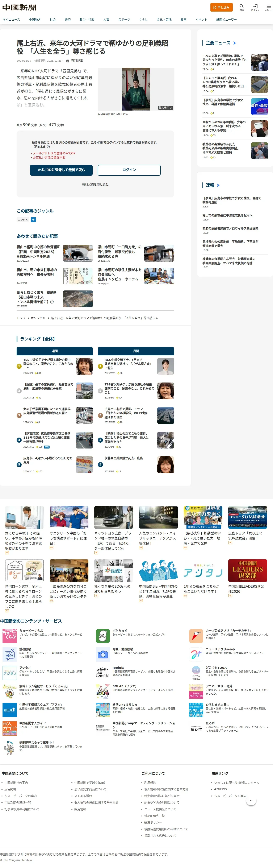Open the たるポ service icon

196,728
